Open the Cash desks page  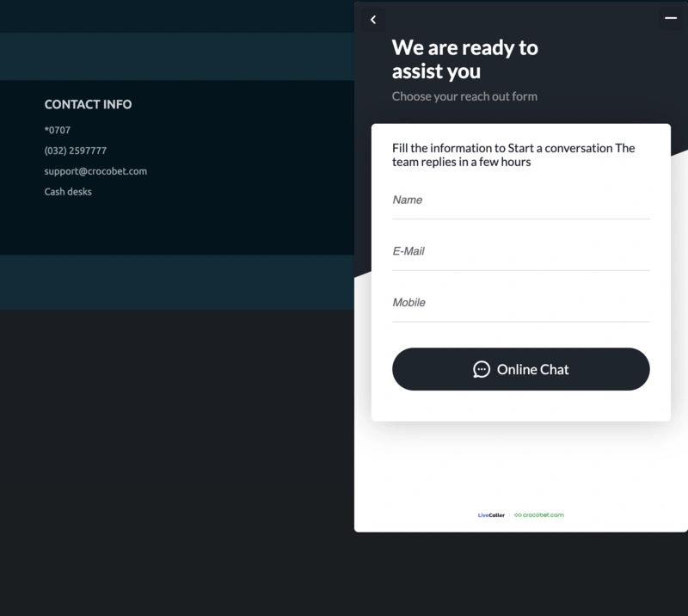click(67, 191)
